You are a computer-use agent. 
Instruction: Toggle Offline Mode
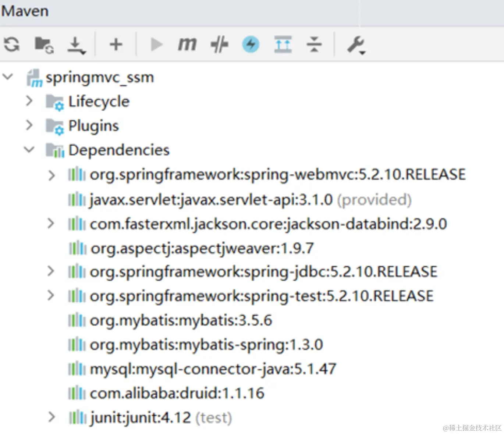point(219,45)
